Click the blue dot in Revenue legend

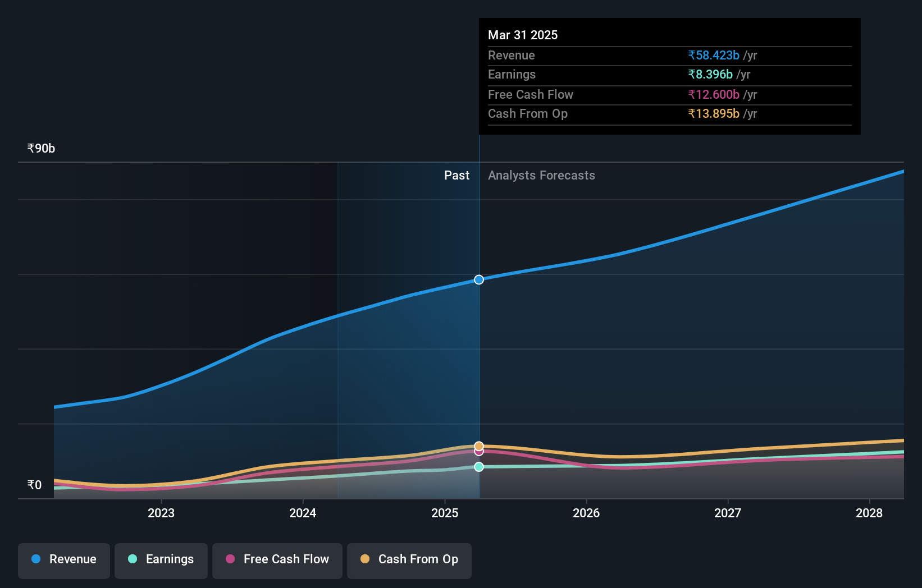[x=36, y=559]
